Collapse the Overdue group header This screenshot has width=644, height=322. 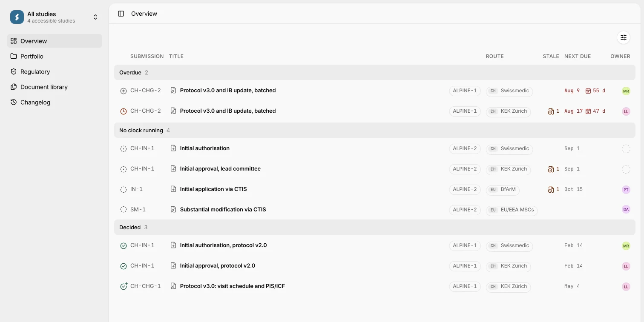tap(375, 72)
